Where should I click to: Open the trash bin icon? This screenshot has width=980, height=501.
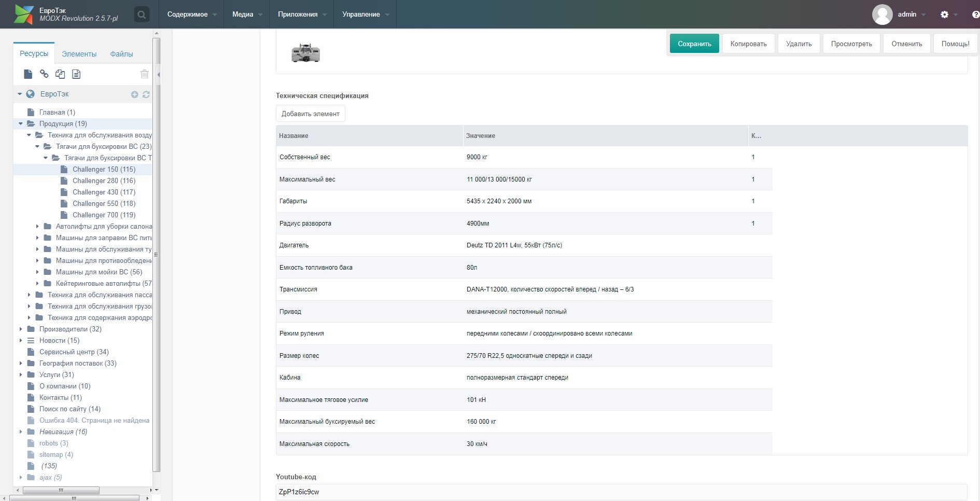145,74
